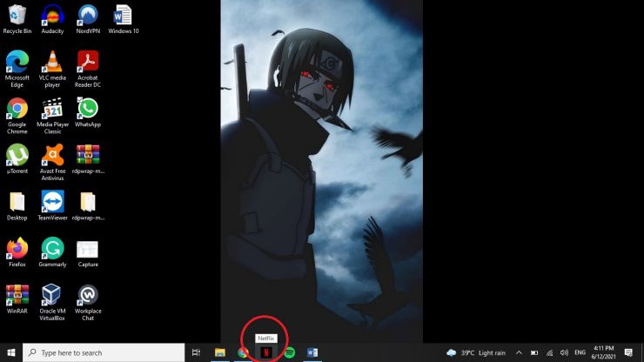644x362 pixels.
Task: Open the Audacity desktop shortcut
Action: (x=52, y=16)
